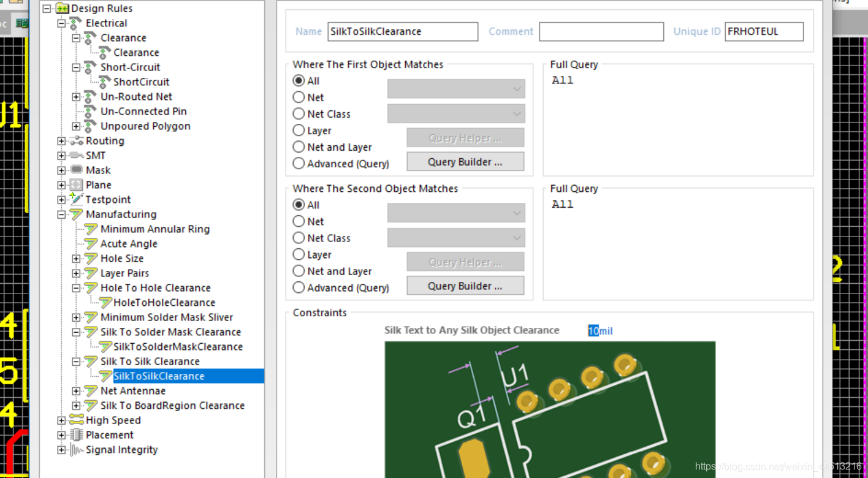Click the Manufacturing category icon
Screen dimensions: 868x478
click(x=76, y=214)
